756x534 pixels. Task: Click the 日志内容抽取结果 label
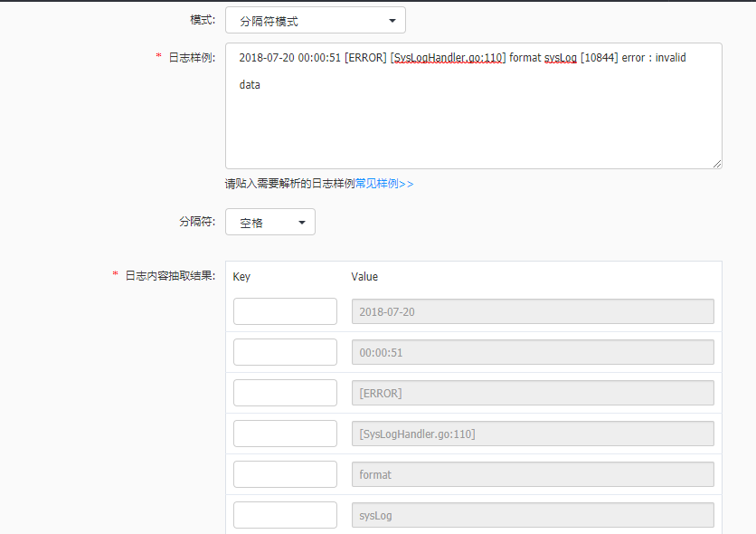[x=170, y=275]
